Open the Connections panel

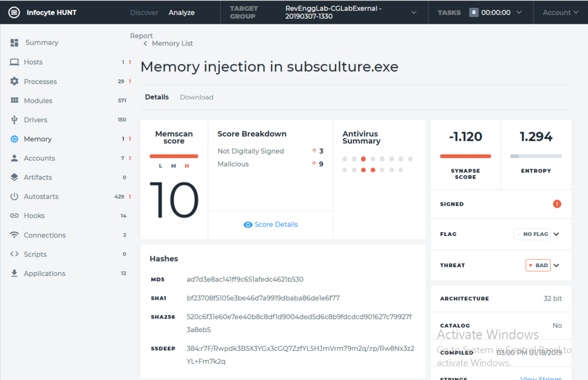tap(15, 235)
